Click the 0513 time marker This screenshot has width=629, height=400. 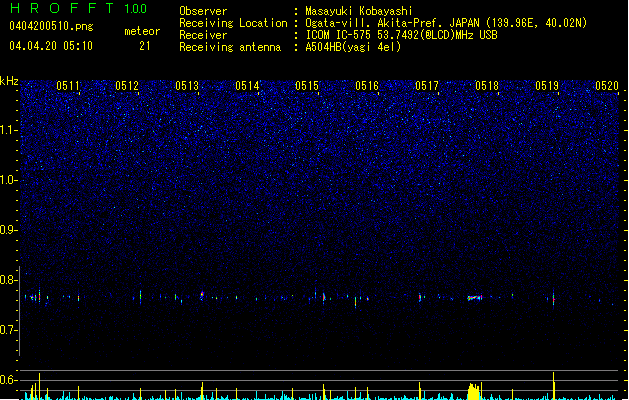[187, 86]
